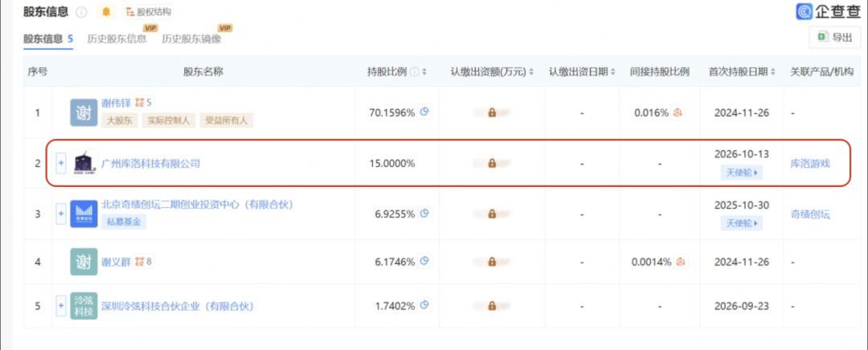Switch to 历史股东信息 tab

tap(117, 39)
